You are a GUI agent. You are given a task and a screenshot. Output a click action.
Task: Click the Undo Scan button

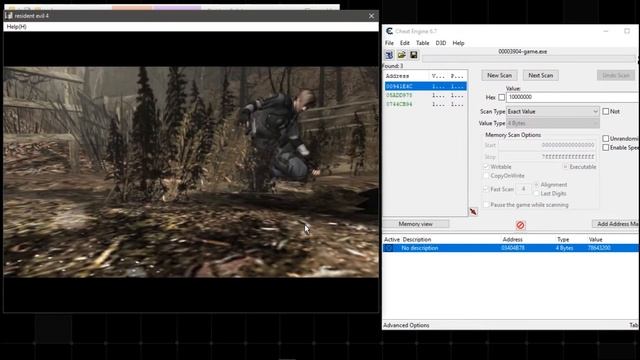tap(616, 75)
